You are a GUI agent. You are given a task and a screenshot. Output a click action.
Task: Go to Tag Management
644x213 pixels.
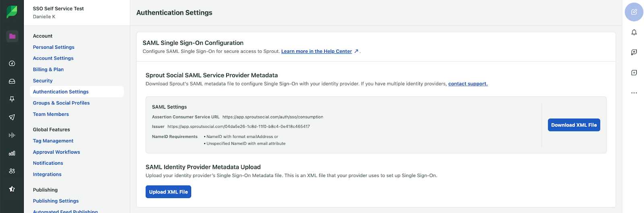[53, 141]
